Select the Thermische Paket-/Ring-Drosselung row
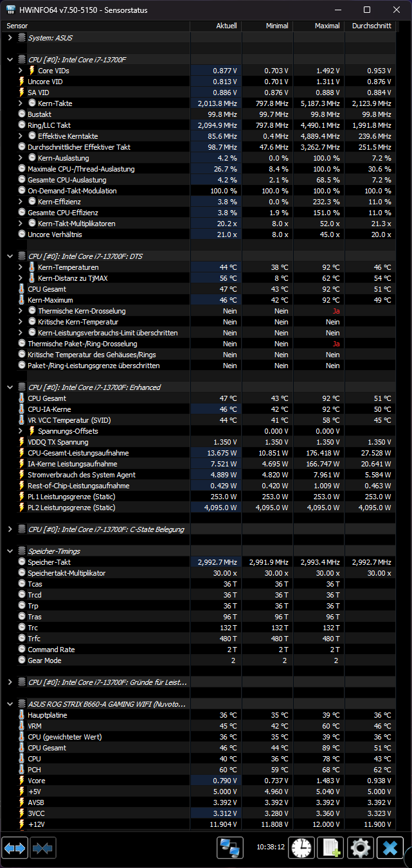The height and width of the screenshot is (868, 412). click(x=199, y=344)
